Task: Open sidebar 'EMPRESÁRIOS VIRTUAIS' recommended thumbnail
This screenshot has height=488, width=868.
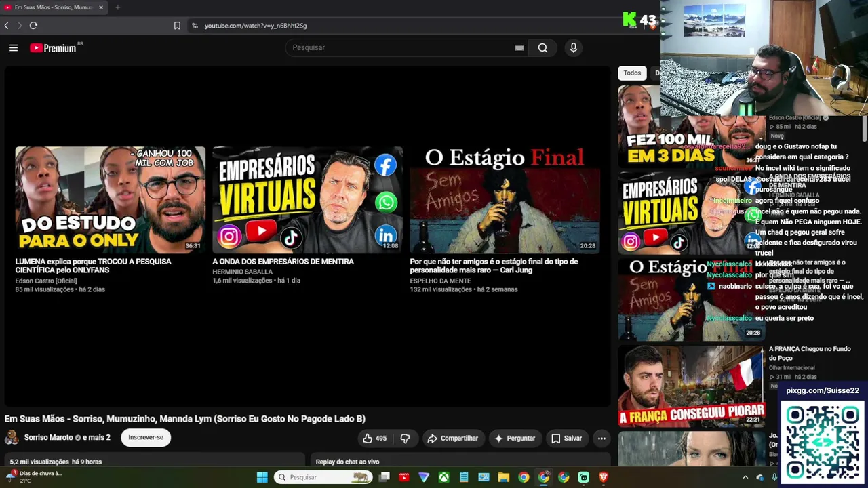Action: point(690,213)
